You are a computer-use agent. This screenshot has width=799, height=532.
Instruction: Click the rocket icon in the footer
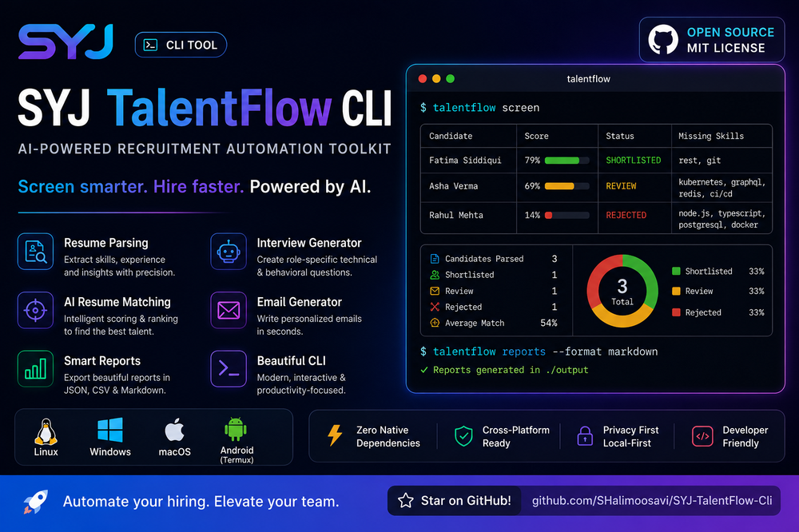[36, 502]
